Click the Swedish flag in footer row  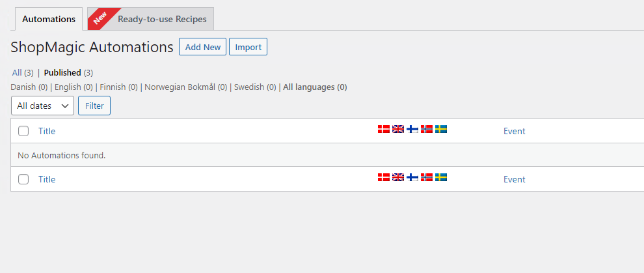coord(441,177)
